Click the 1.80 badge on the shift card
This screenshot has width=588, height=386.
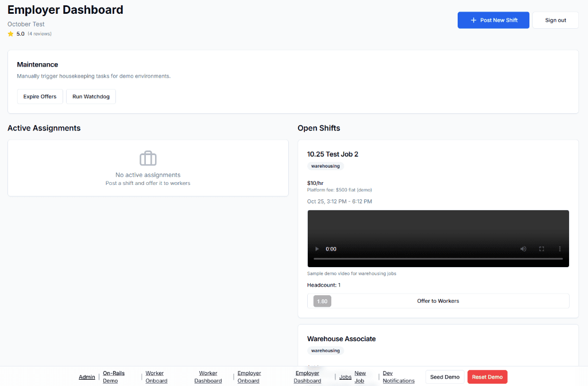pos(322,300)
